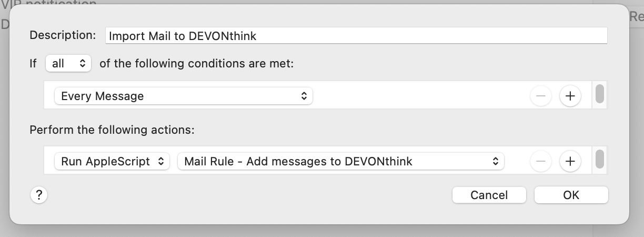Viewport: 644px width, 237px height.
Task: Click the partially hidden button behind dialog's top-right
Action: pos(636,17)
